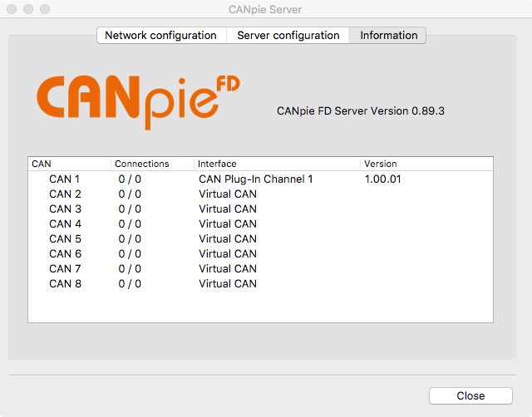This screenshot has height=417, width=532.
Task: Select the CAN 3 row
Action: pos(260,208)
